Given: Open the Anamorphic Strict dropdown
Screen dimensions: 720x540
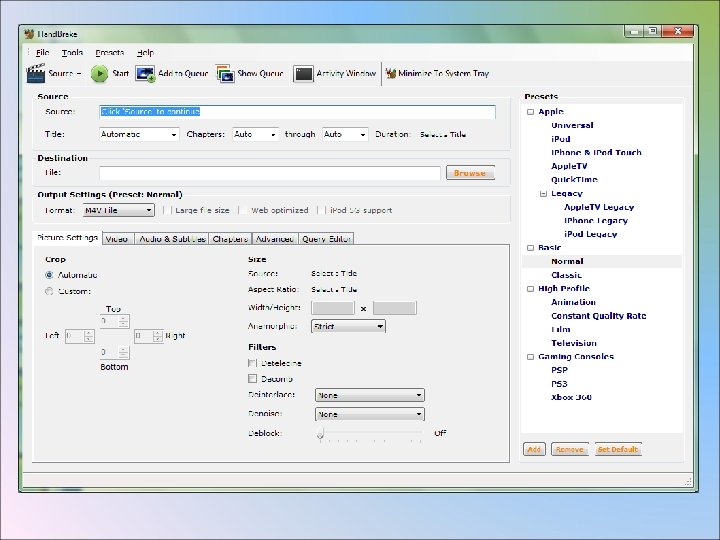Looking at the screenshot, I should coord(349,326).
